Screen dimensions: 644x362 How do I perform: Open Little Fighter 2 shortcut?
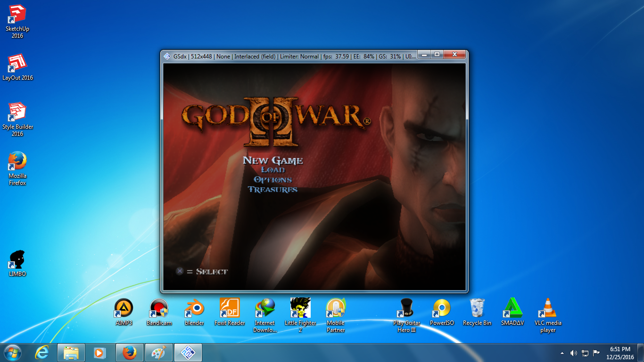coord(300,315)
